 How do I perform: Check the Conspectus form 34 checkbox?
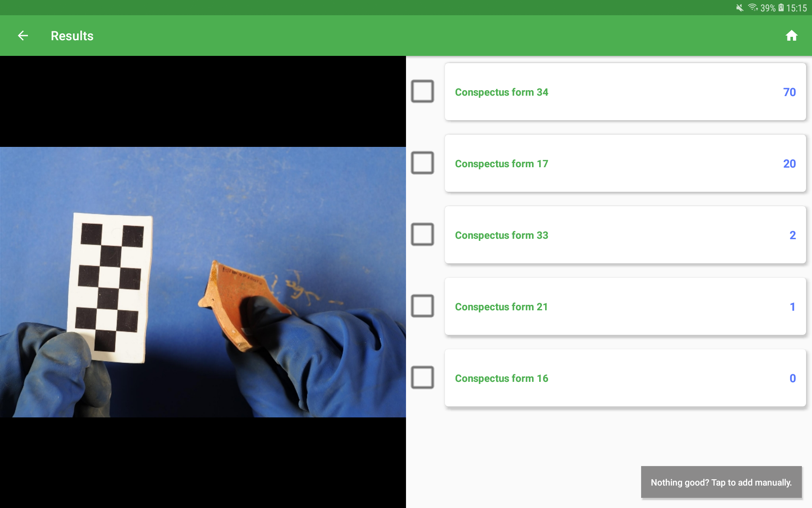pos(422,91)
